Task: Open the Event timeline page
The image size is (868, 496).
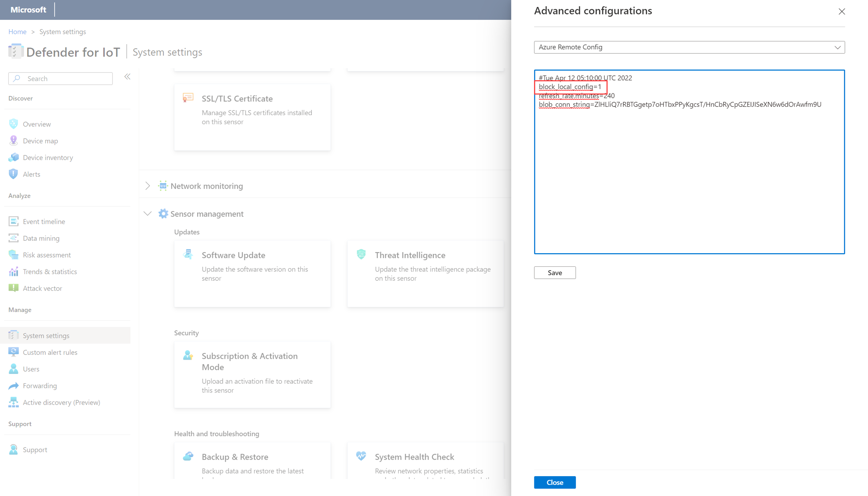Action: coord(44,222)
